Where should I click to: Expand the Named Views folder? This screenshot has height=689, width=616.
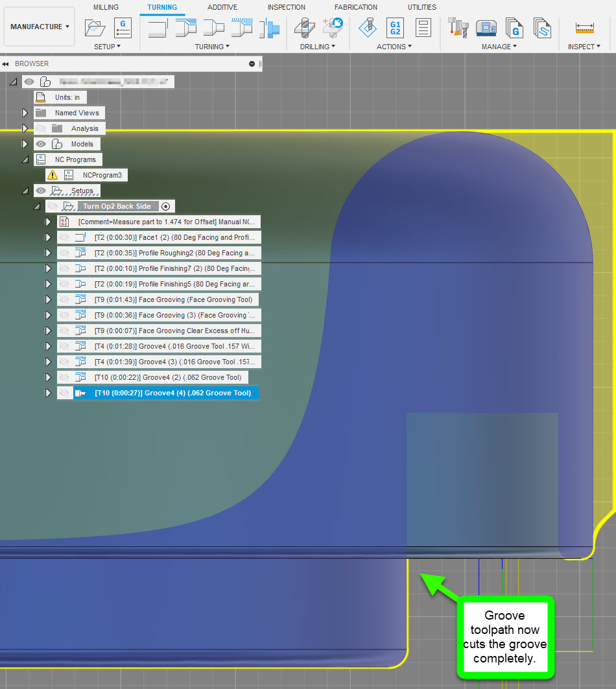point(25,113)
